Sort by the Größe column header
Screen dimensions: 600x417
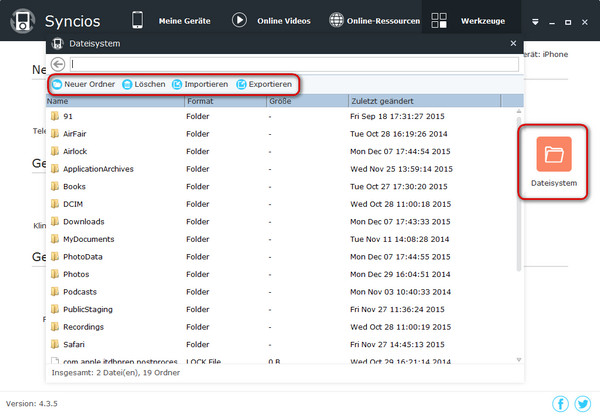coord(308,101)
